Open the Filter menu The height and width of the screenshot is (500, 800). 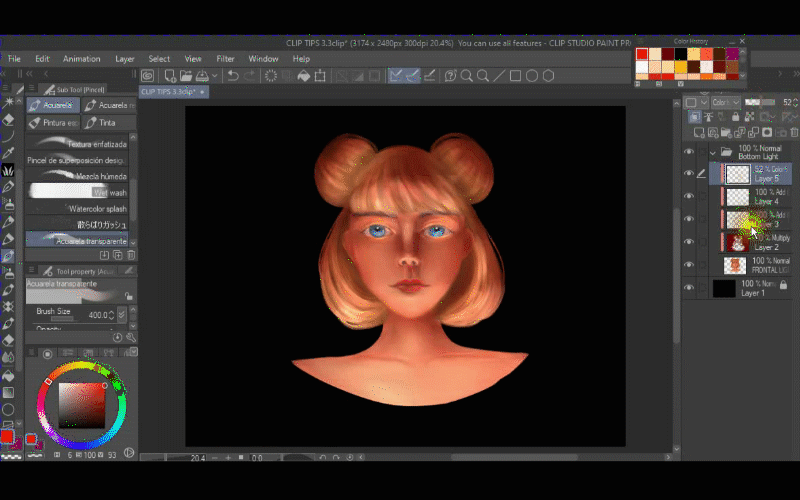225,59
